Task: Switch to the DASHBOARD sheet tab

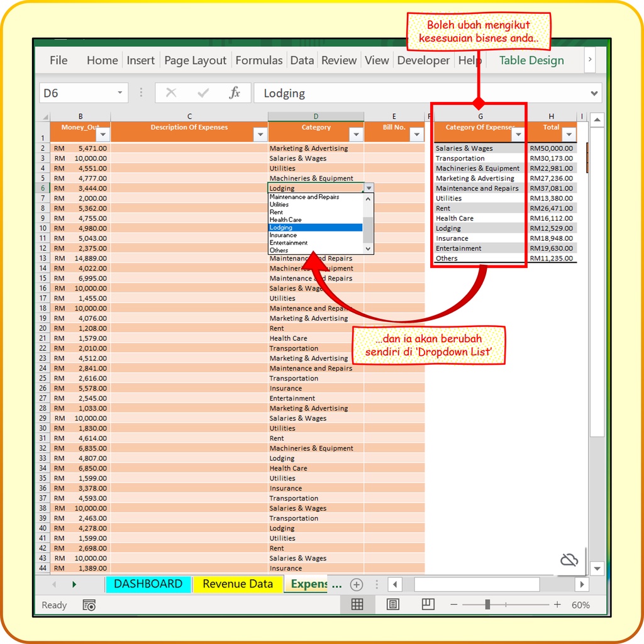Action: pos(148,584)
